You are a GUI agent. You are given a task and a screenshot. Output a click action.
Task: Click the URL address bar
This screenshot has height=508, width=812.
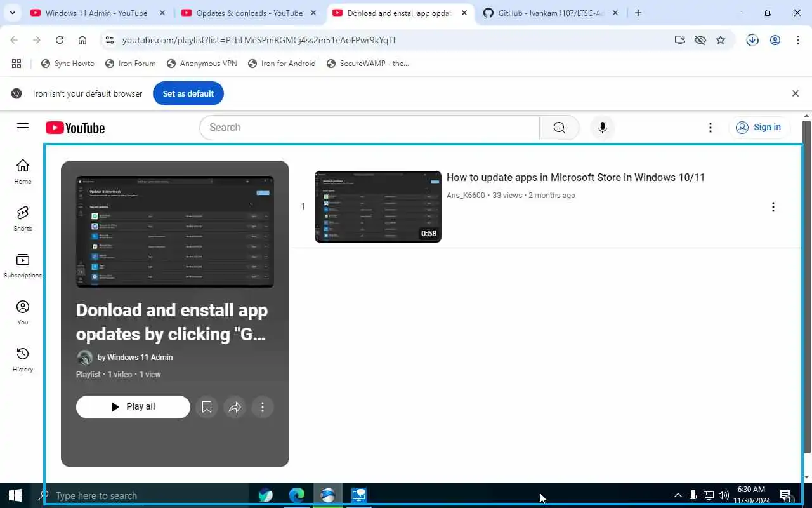pyautogui.click(x=387, y=40)
